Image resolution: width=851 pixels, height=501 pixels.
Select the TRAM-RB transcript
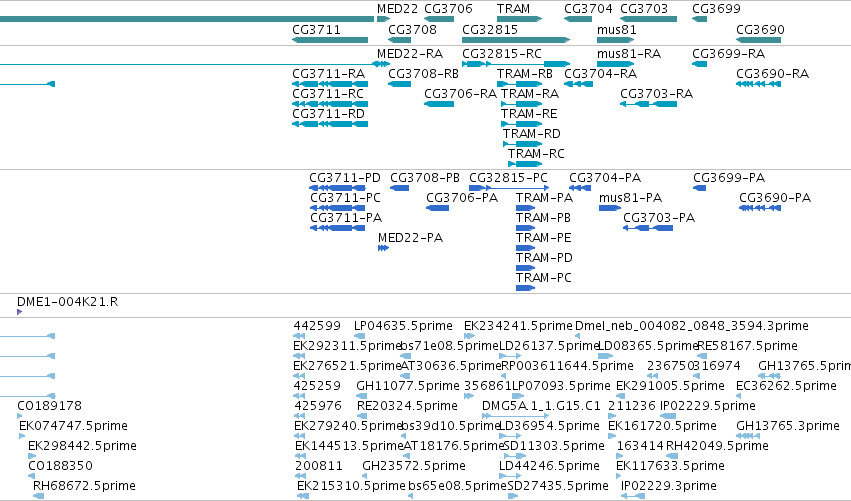click(519, 84)
